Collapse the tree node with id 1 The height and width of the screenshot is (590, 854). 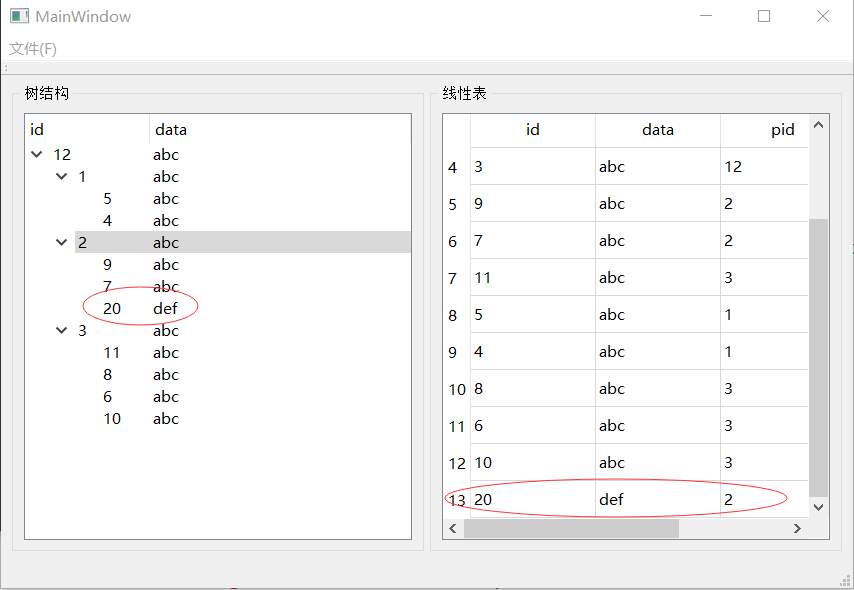coord(62,177)
